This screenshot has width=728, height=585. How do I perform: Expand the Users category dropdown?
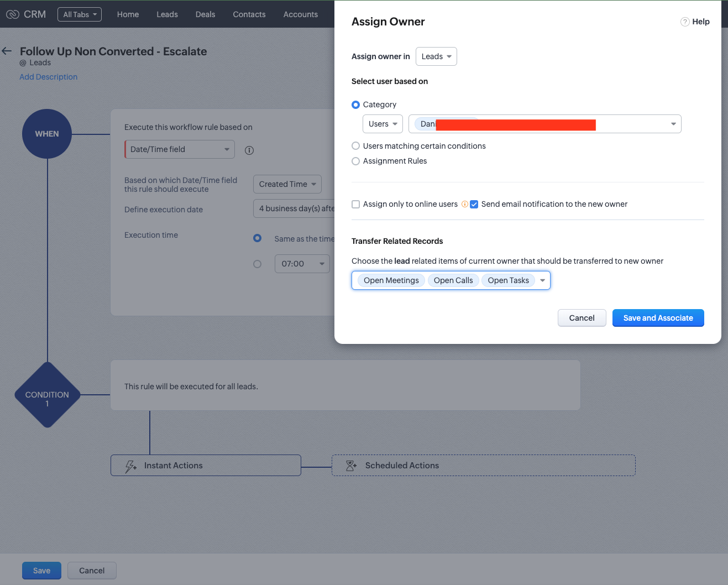click(x=383, y=124)
